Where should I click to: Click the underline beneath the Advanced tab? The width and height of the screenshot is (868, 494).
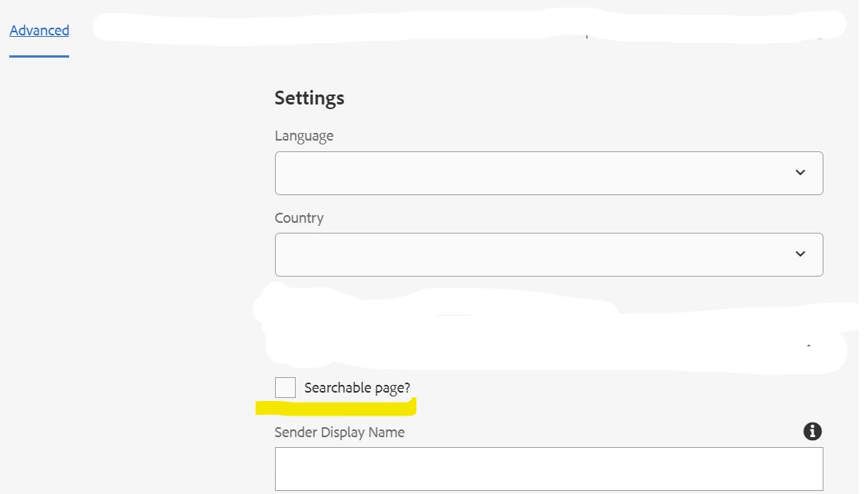39,55
